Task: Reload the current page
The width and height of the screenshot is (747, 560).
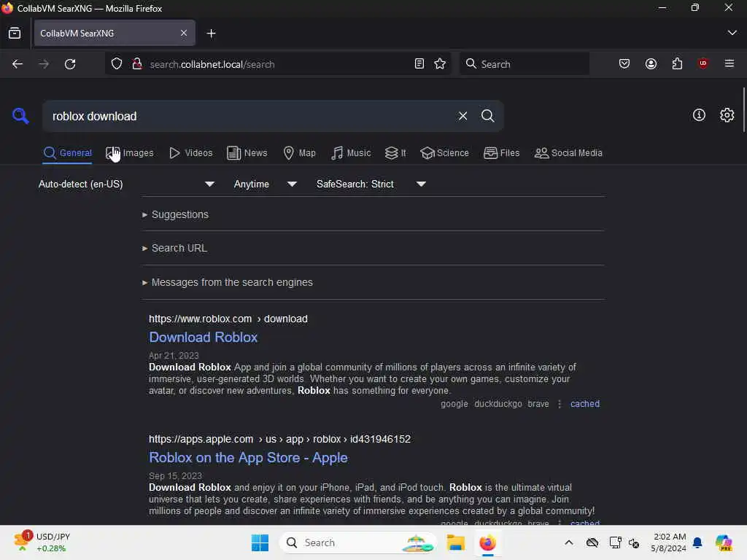Action: 70,64
